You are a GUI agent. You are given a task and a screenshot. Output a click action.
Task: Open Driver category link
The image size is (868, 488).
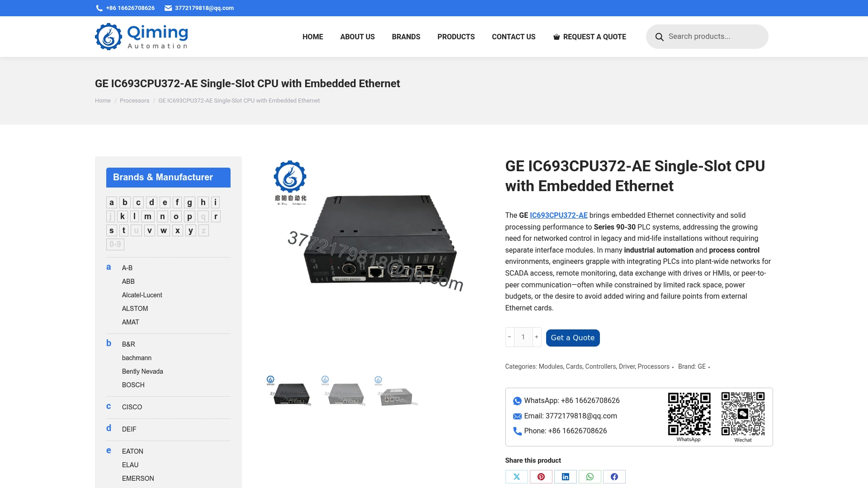click(627, 366)
